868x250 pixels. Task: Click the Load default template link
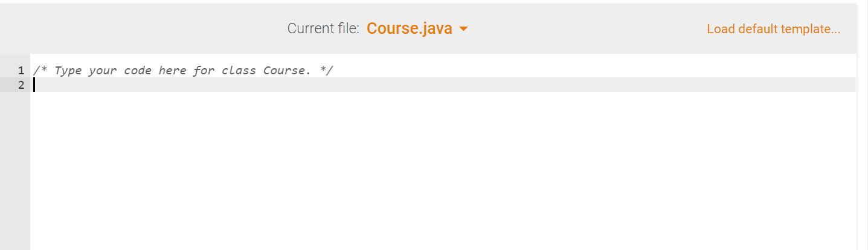773,29
